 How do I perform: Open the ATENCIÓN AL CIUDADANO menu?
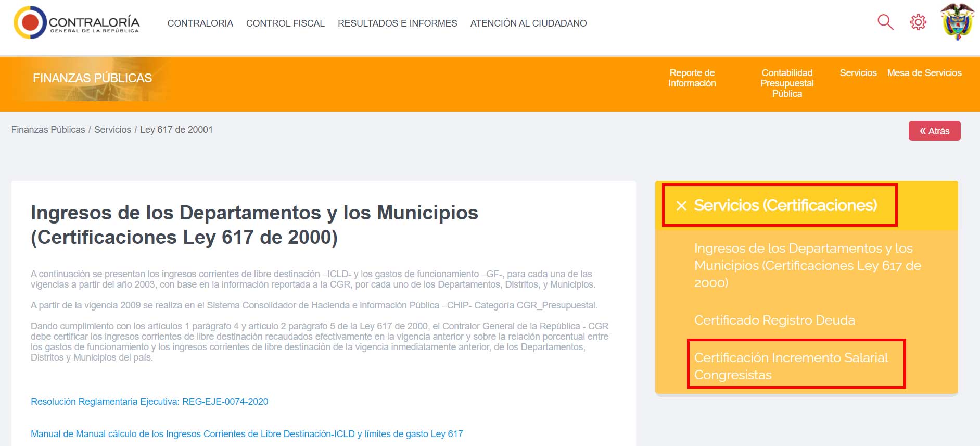(528, 23)
